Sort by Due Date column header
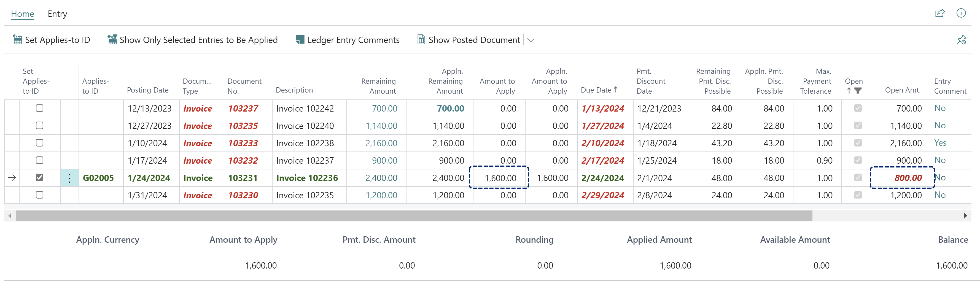The width and height of the screenshot is (980, 284). (x=599, y=90)
